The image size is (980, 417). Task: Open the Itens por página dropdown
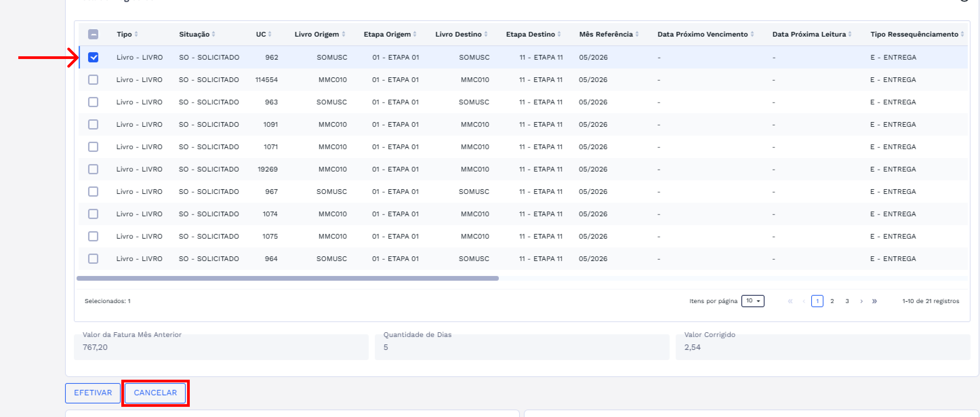click(753, 301)
